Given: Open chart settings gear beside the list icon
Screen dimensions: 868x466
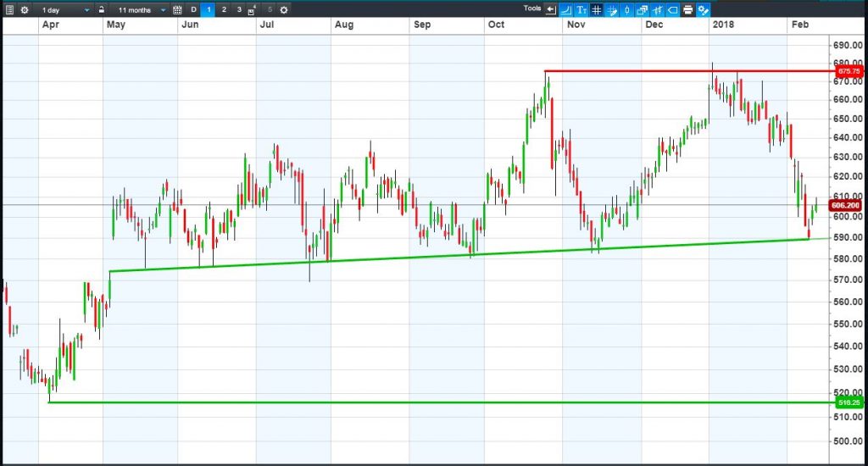Looking at the screenshot, I should click(25, 10).
